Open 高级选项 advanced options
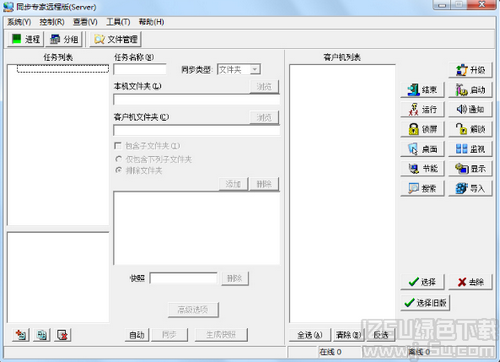The width and height of the screenshot is (500, 362). pyautogui.click(x=193, y=310)
